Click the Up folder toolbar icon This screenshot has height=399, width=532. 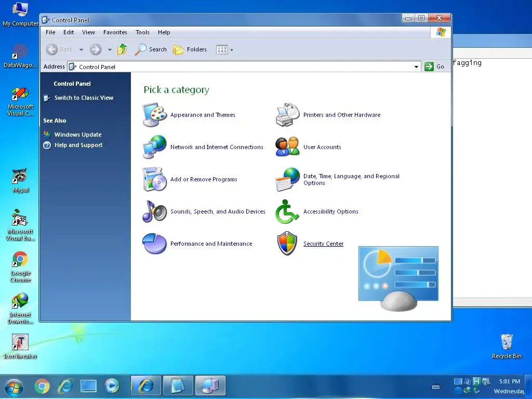[x=122, y=49]
